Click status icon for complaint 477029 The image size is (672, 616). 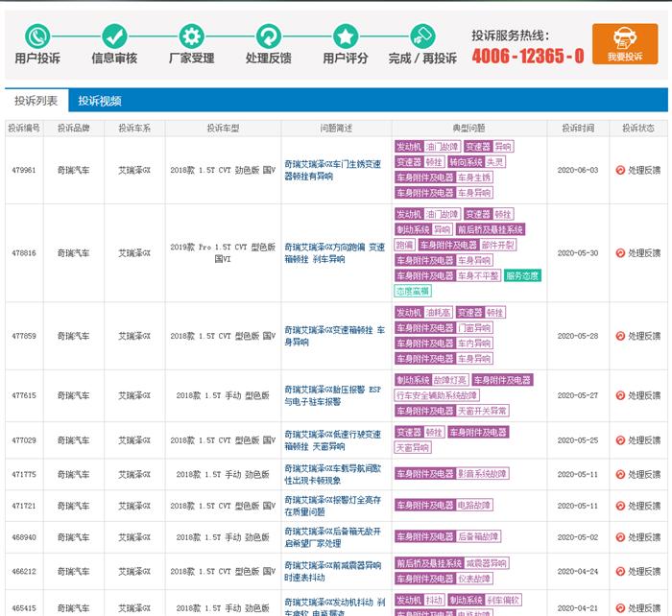[x=620, y=440]
